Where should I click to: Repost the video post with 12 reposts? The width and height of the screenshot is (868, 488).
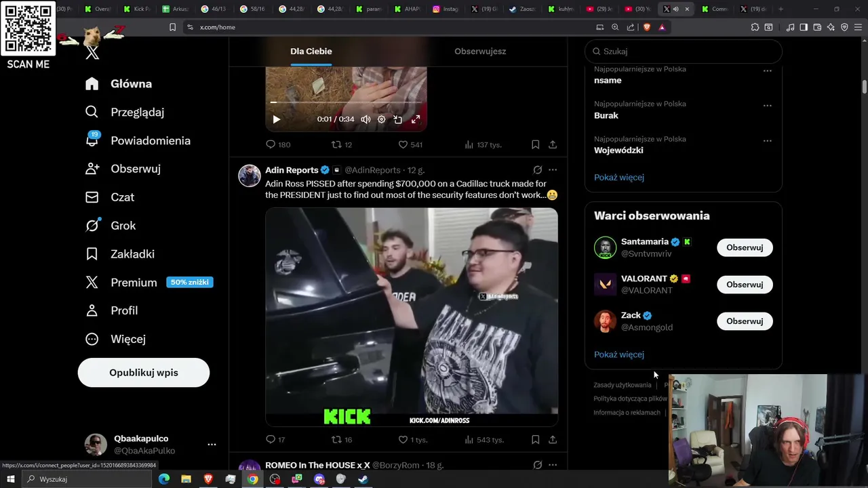336,144
